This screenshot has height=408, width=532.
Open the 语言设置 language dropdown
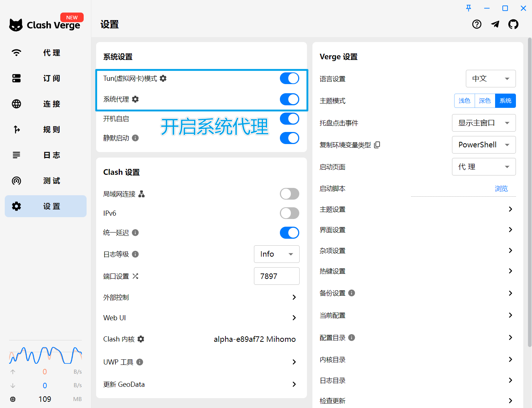tap(491, 79)
